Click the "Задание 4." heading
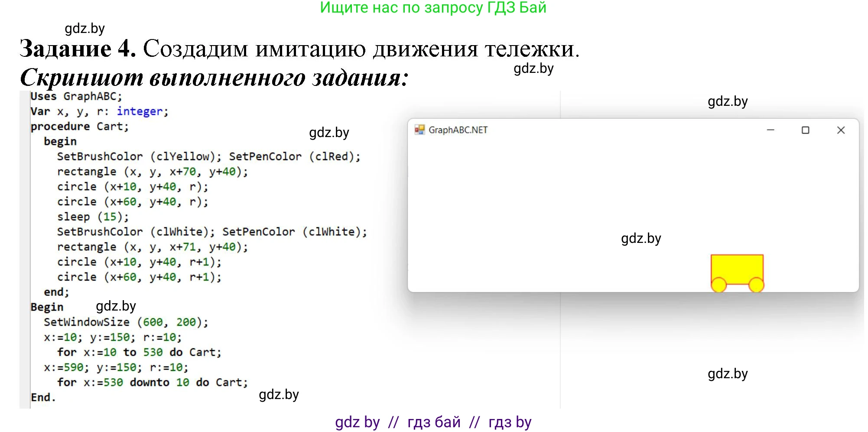Image resolution: width=868 pixels, height=432 pixels. (78, 49)
